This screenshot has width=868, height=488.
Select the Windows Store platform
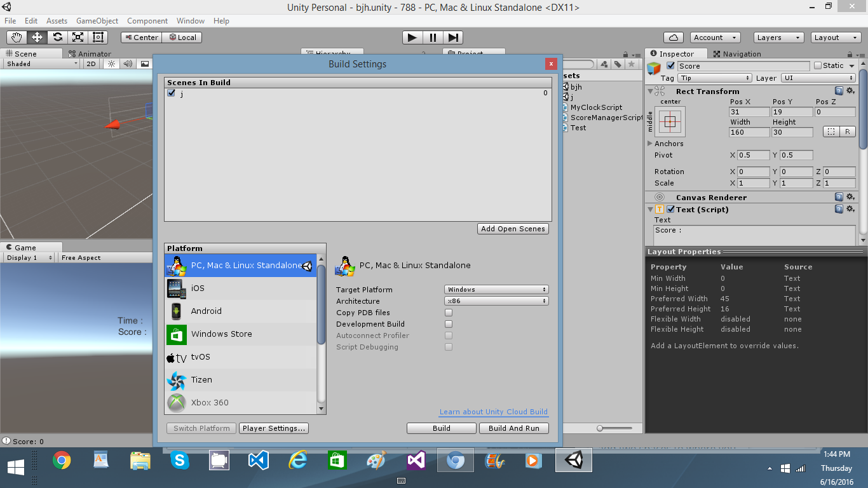pyautogui.click(x=221, y=334)
